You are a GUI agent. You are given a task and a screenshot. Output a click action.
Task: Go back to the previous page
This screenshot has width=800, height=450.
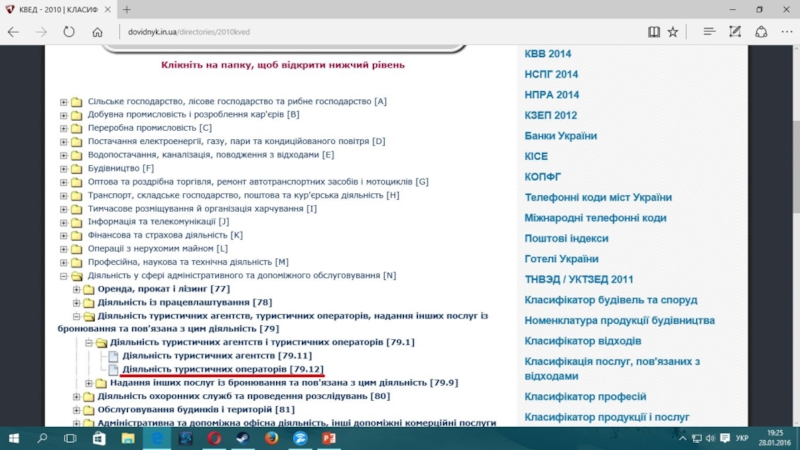[x=13, y=32]
